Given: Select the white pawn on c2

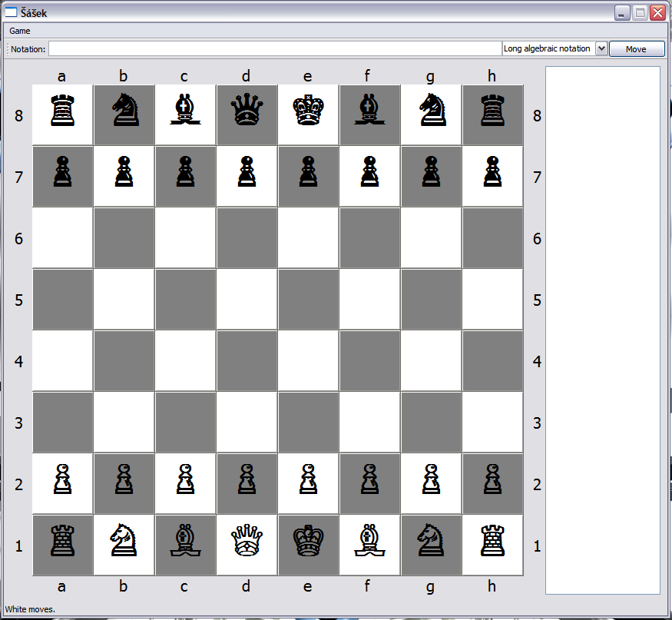Looking at the screenshot, I should (x=186, y=479).
